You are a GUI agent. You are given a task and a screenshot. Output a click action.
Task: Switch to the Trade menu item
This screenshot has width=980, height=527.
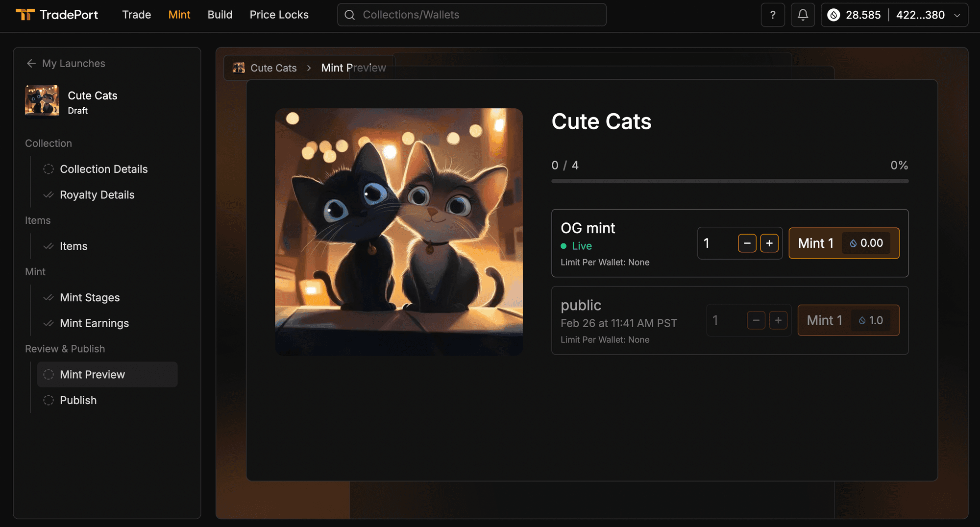[136, 15]
